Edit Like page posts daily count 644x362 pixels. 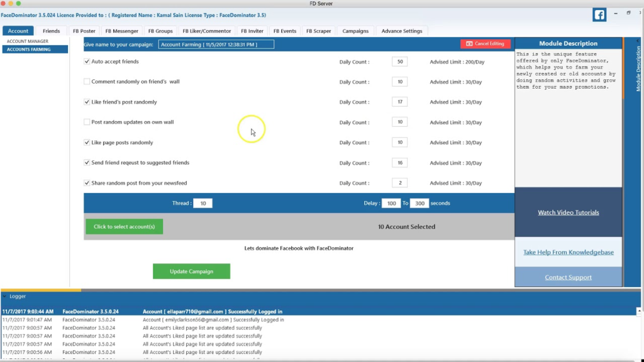click(399, 143)
